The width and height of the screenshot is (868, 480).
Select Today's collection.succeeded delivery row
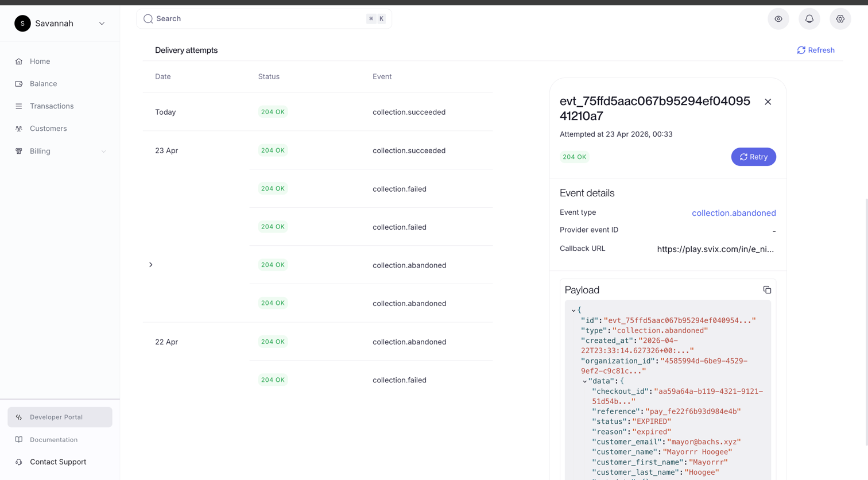click(317, 112)
